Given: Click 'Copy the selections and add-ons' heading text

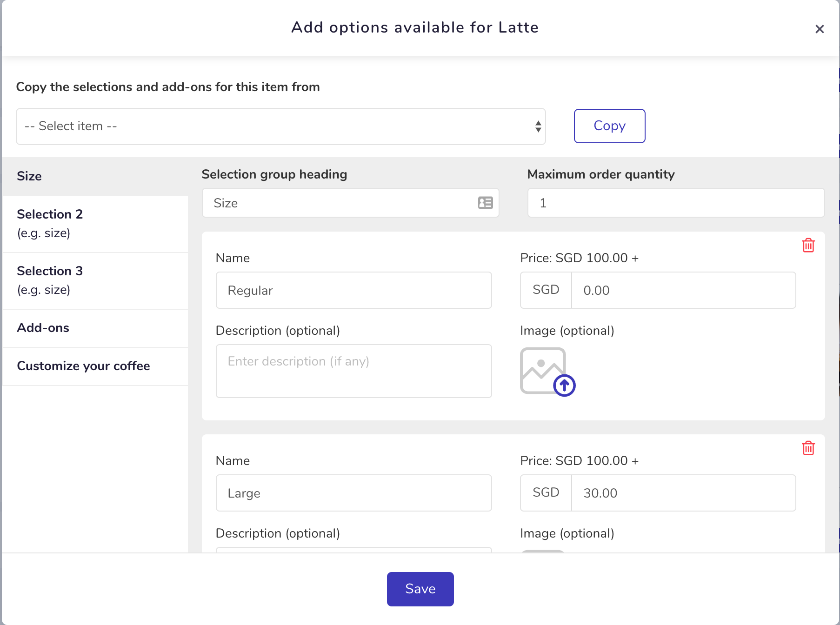Looking at the screenshot, I should [x=168, y=87].
